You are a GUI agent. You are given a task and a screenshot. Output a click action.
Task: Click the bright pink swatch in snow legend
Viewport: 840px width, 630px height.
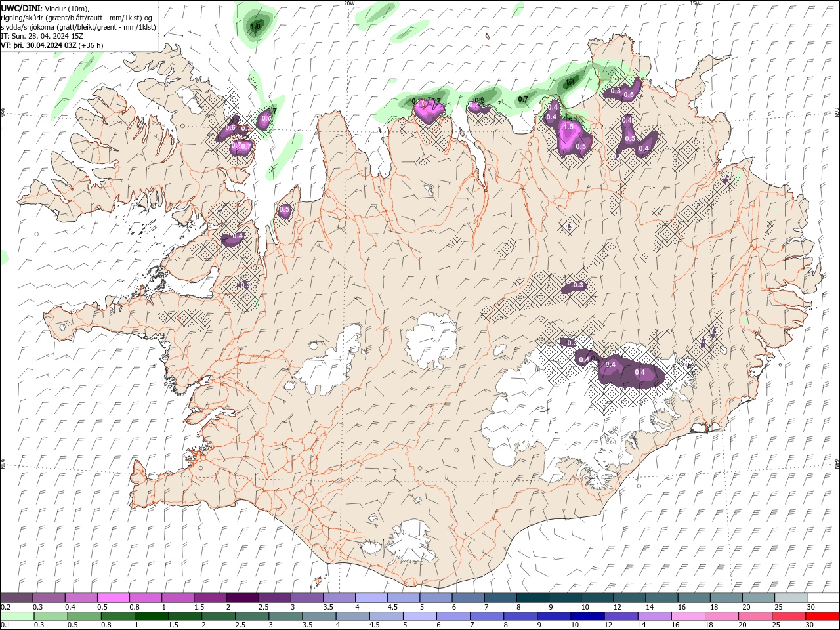coord(114,597)
